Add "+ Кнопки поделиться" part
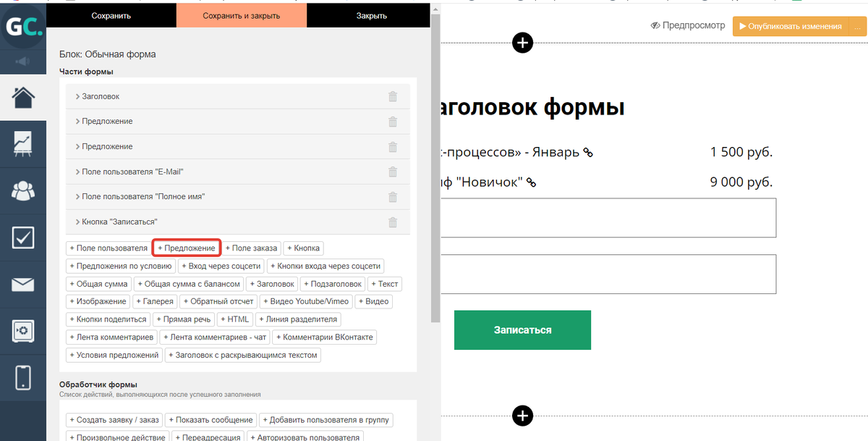This screenshot has height=441, width=868. pos(109,319)
